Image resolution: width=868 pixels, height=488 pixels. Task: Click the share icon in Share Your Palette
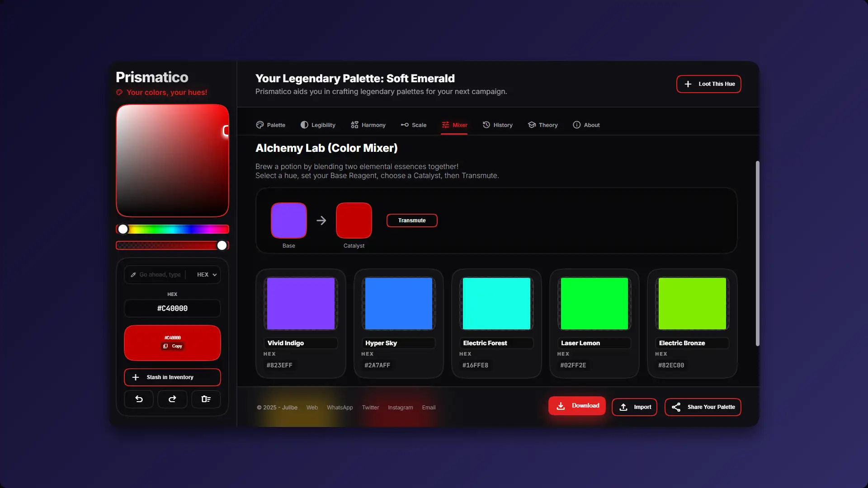click(676, 407)
